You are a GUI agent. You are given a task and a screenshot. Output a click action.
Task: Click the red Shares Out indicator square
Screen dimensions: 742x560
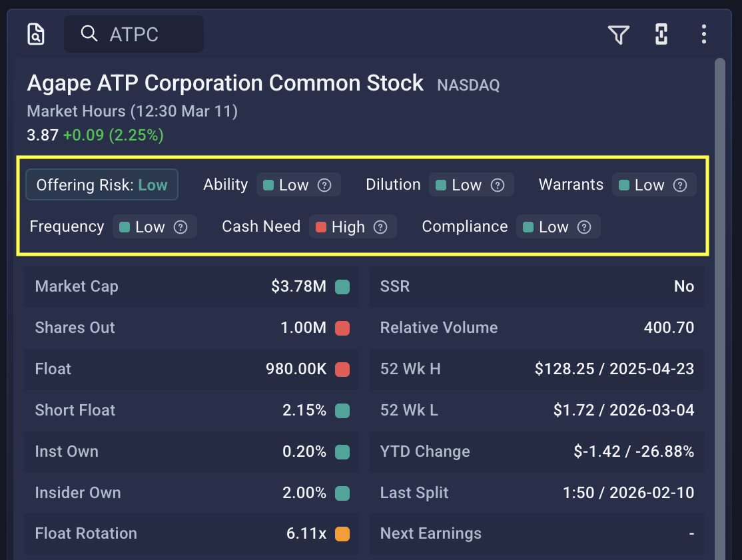point(342,328)
